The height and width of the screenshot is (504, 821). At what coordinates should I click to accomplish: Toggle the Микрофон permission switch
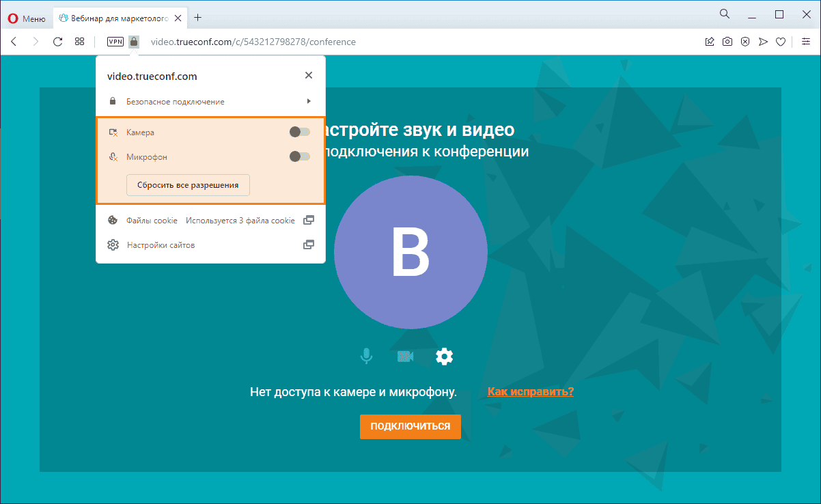(300, 156)
